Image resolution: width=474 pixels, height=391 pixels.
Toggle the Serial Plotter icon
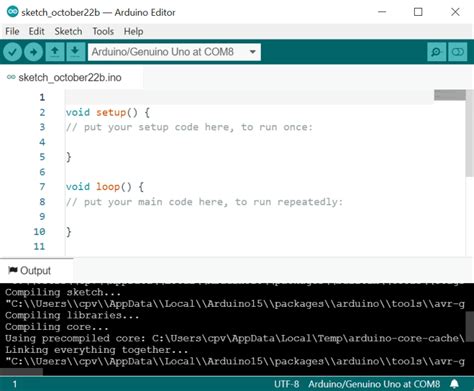pyautogui.click(x=458, y=52)
